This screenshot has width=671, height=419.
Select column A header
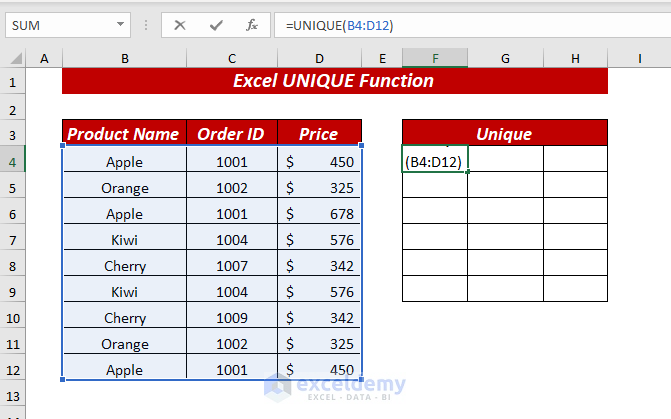pyautogui.click(x=44, y=59)
